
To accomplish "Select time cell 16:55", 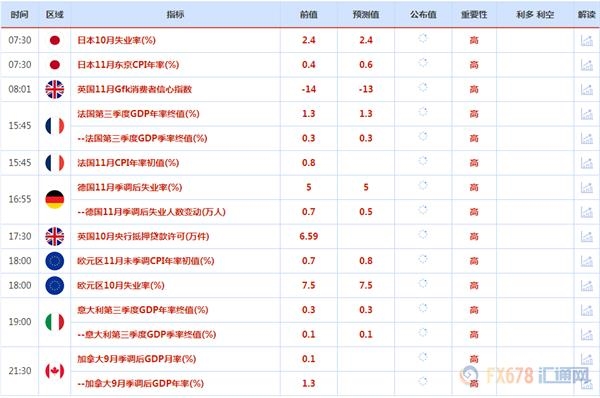I will 20,199.
